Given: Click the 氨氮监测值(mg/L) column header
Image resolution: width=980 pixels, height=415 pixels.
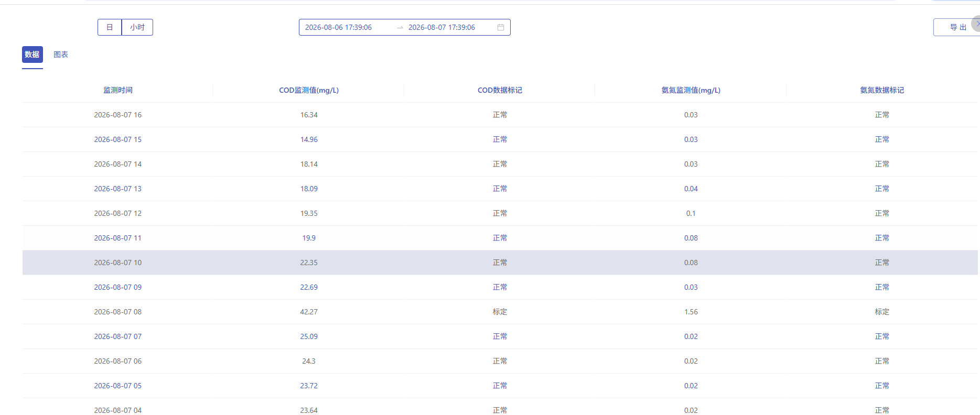Looking at the screenshot, I should coord(691,90).
